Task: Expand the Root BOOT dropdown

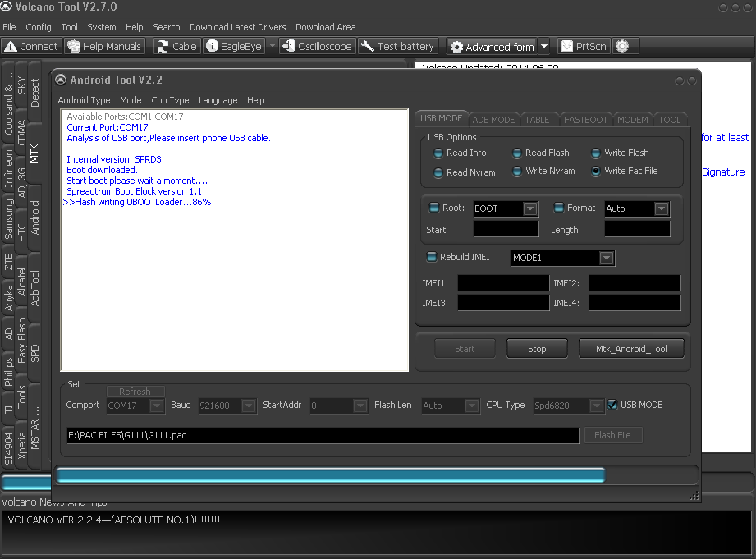Action: pyautogui.click(x=529, y=209)
